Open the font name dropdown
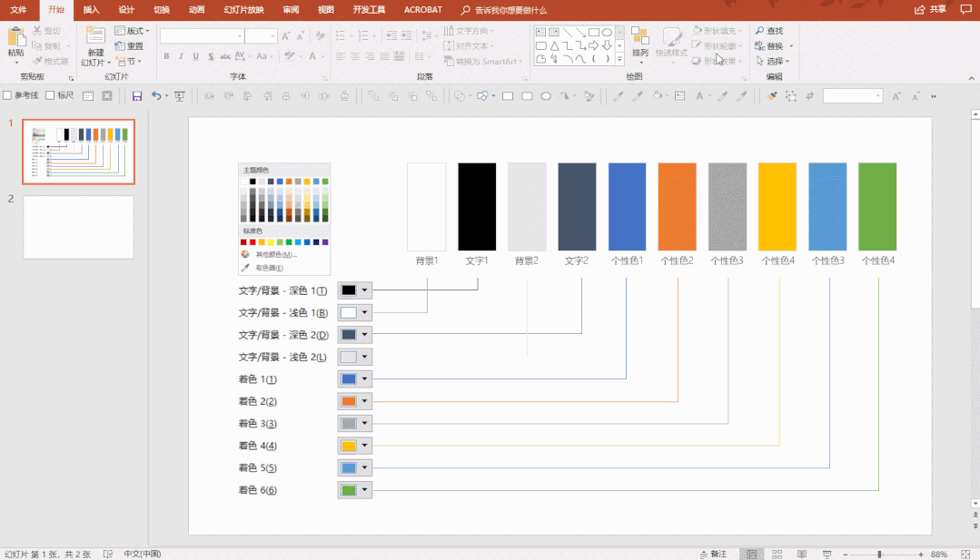980x560 pixels. click(x=240, y=36)
